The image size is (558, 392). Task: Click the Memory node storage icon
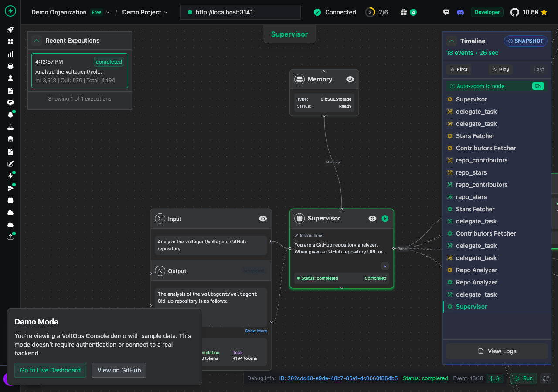point(299,79)
